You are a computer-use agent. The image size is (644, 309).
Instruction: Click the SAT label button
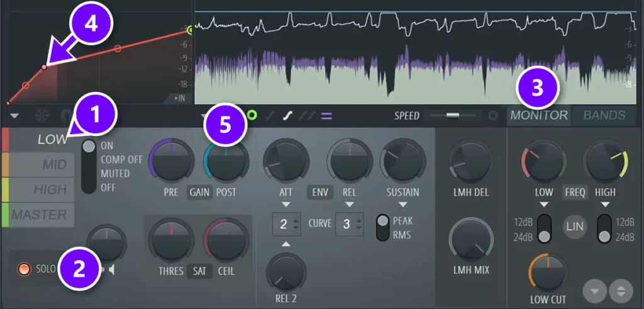[199, 271]
